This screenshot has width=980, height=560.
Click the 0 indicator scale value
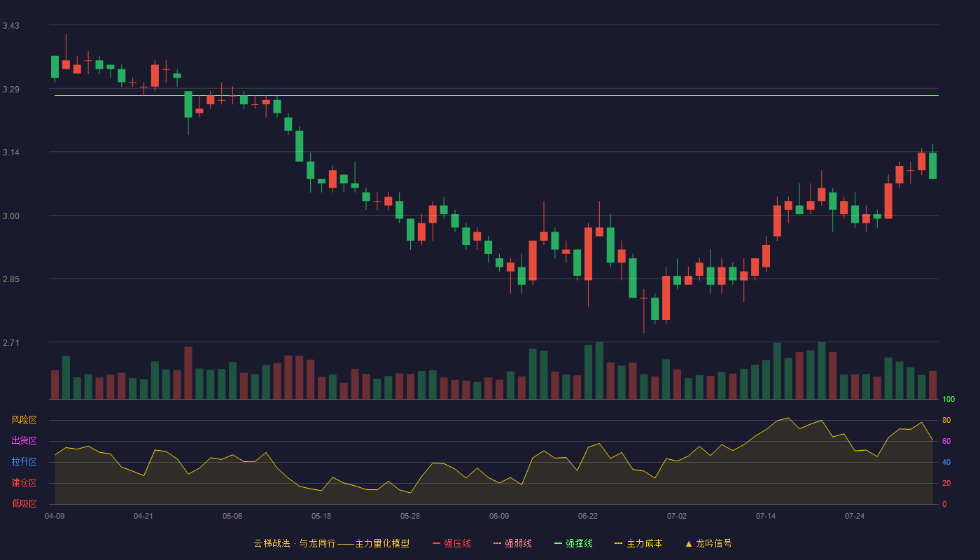[944, 504]
